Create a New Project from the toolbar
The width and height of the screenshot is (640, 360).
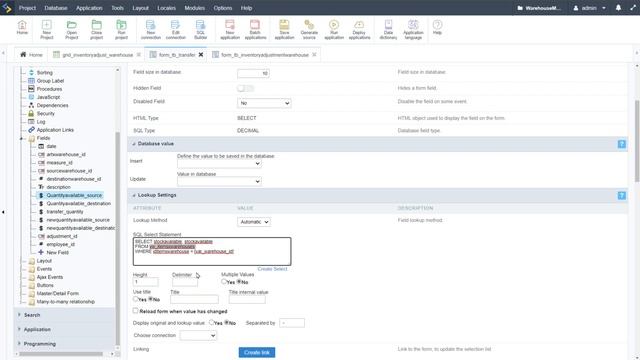click(47, 29)
